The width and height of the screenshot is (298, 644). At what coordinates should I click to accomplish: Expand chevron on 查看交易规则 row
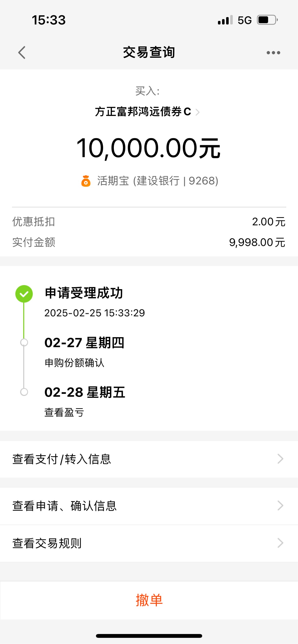(x=280, y=543)
